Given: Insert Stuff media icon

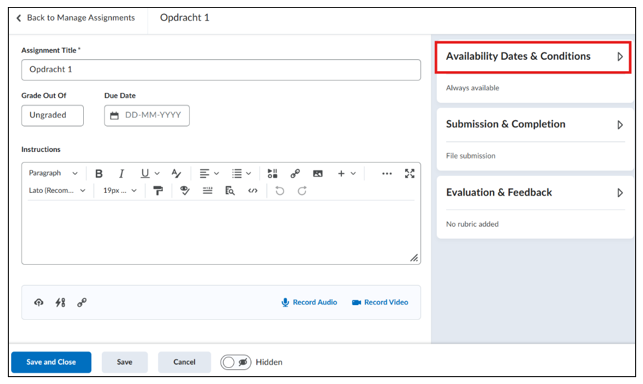Looking at the screenshot, I should pyautogui.click(x=272, y=174).
